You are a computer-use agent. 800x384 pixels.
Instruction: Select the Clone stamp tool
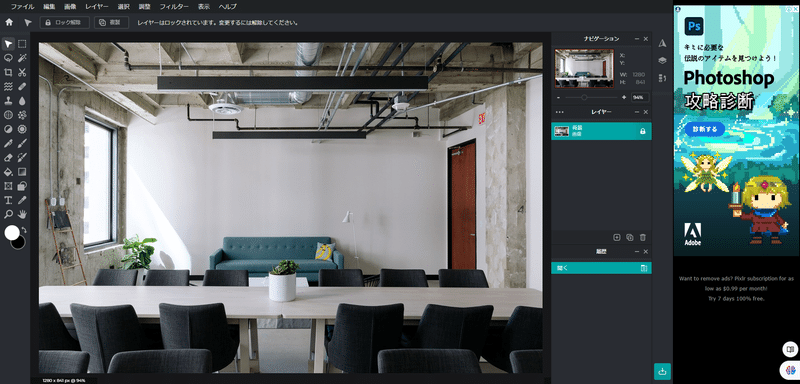8,101
